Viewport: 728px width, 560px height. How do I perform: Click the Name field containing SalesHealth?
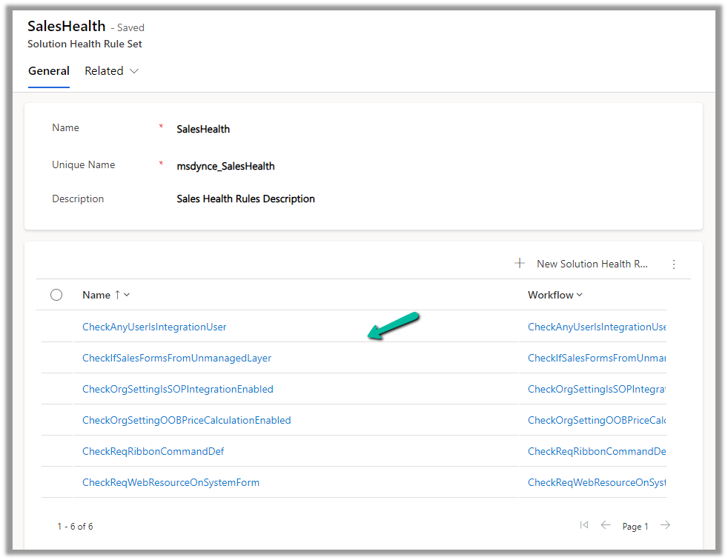pos(203,129)
